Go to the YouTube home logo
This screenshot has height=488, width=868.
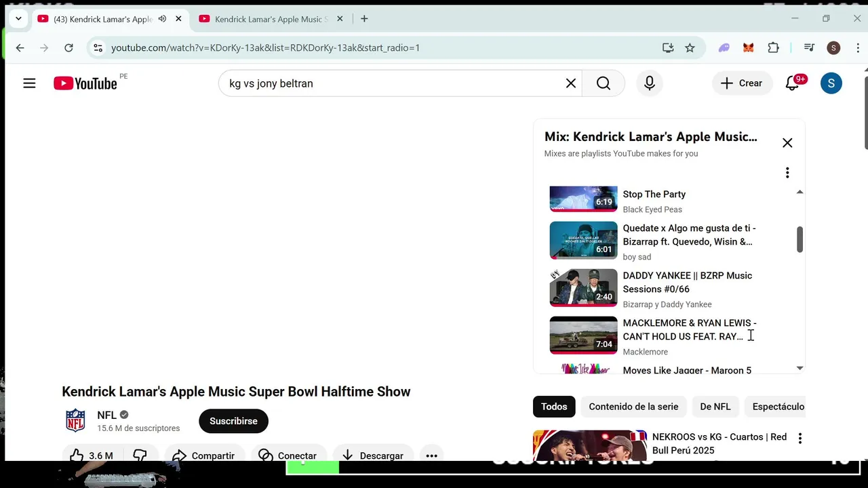85,83
